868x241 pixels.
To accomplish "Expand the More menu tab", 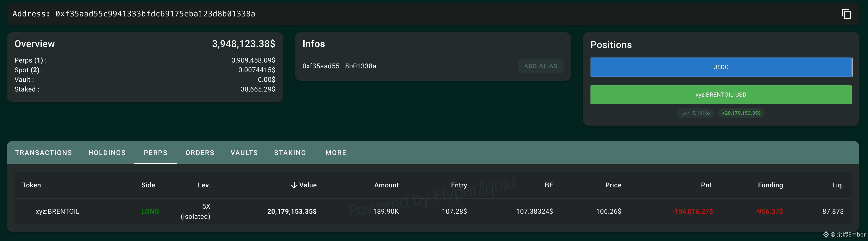I will point(336,153).
